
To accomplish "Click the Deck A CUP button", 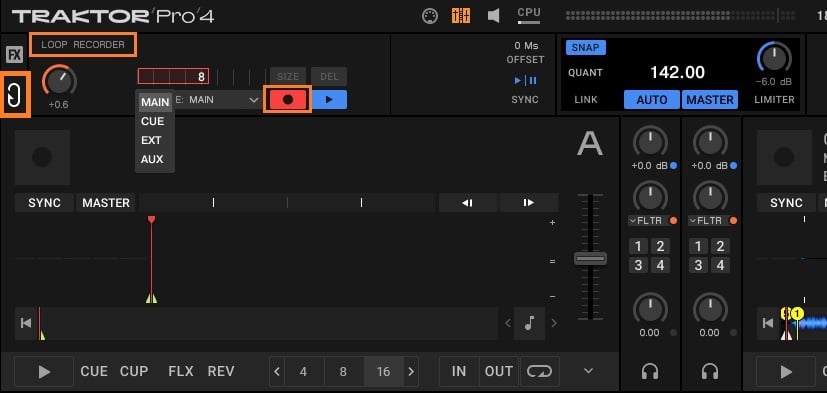I will 134,371.
